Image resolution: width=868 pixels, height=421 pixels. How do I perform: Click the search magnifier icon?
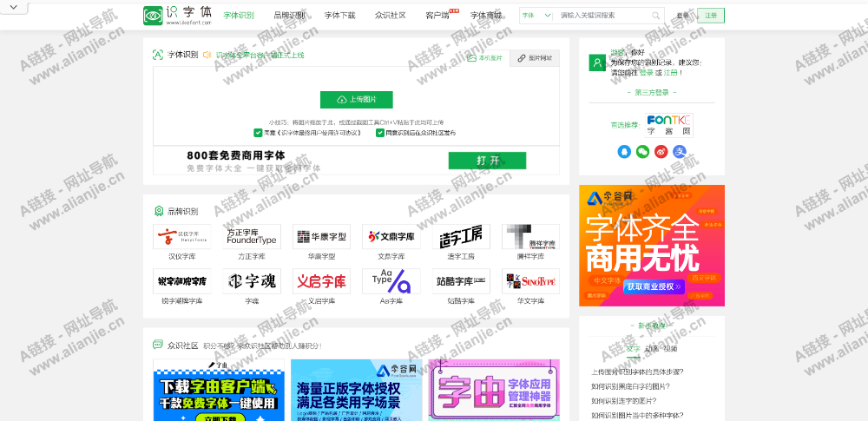(656, 16)
